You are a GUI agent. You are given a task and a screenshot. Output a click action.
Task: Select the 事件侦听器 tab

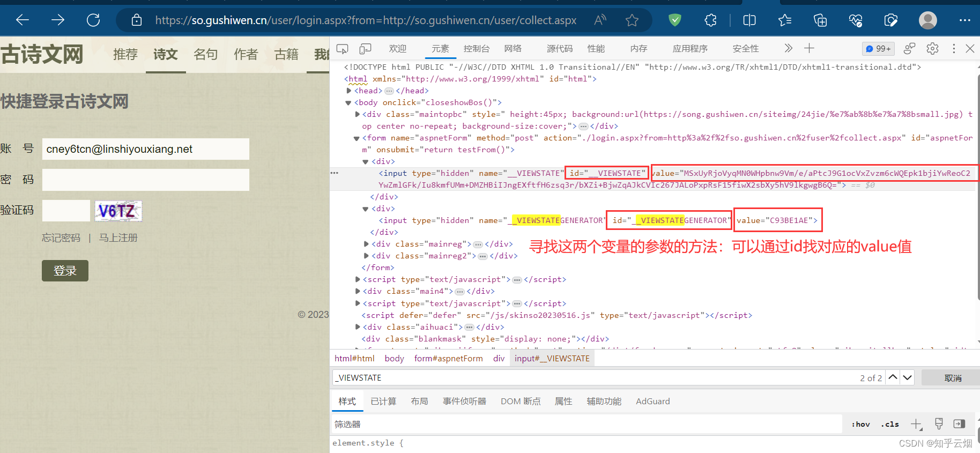(464, 402)
